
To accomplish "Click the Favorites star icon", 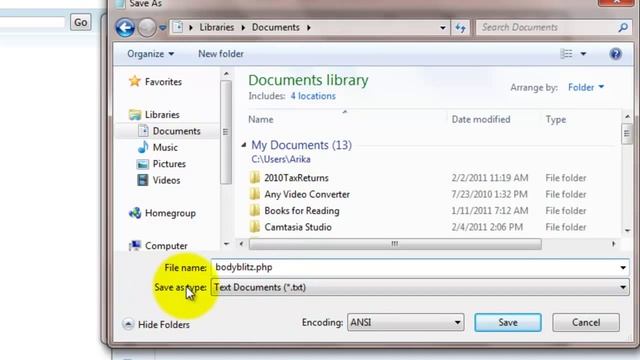I will (135, 81).
